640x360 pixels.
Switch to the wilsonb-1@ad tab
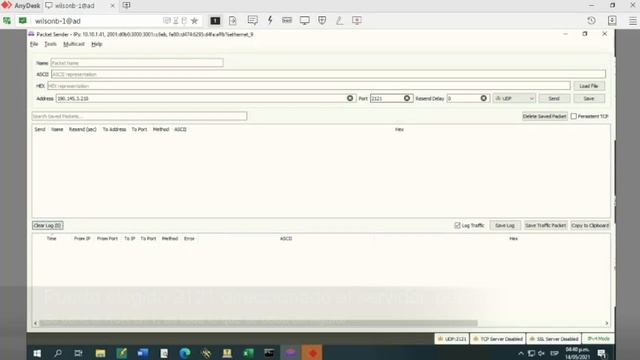tap(75, 6)
